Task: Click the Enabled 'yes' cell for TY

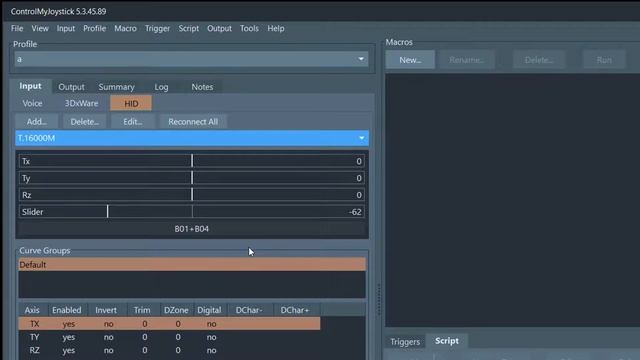Action: [69, 337]
